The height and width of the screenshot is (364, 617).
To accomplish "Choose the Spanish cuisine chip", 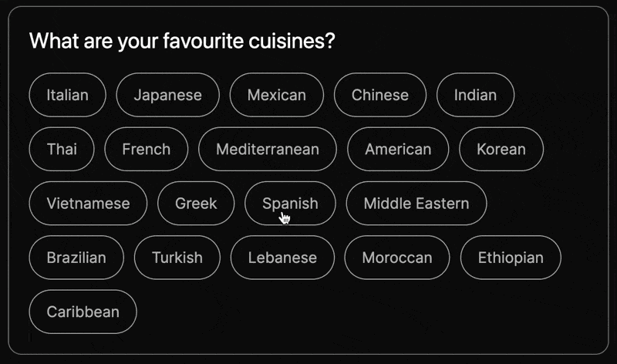I will [x=290, y=204].
